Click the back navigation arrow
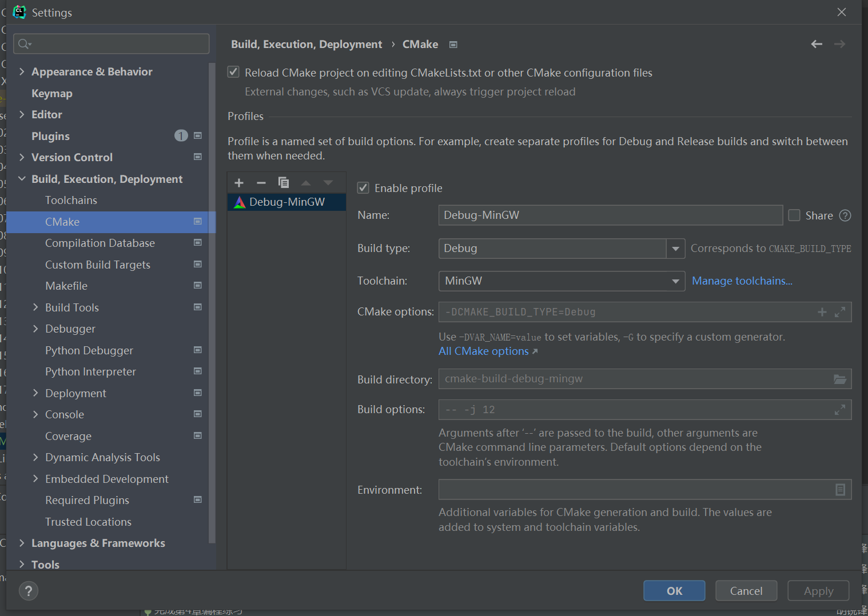868x616 pixels. click(x=817, y=44)
